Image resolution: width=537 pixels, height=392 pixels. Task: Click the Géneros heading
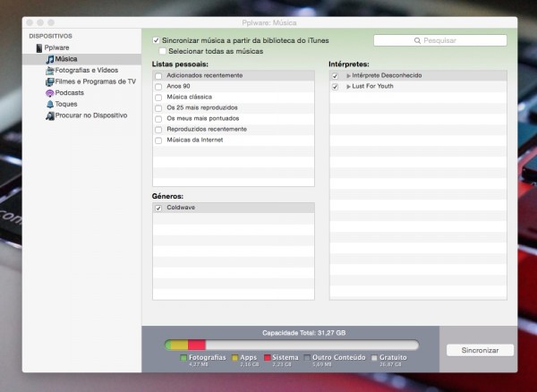tap(167, 197)
